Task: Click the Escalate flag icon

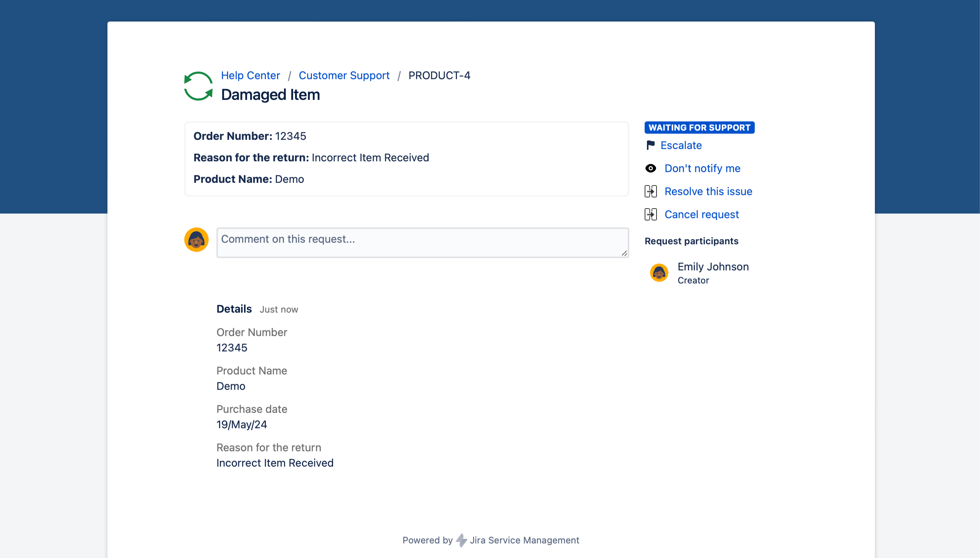Action: pos(650,145)
